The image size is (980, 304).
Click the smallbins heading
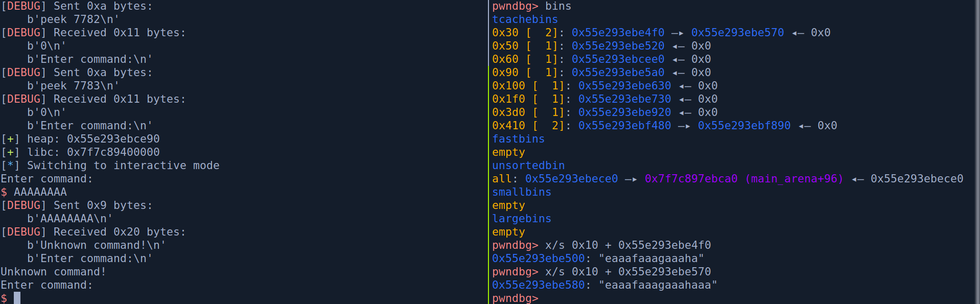(x=522, y=192)
